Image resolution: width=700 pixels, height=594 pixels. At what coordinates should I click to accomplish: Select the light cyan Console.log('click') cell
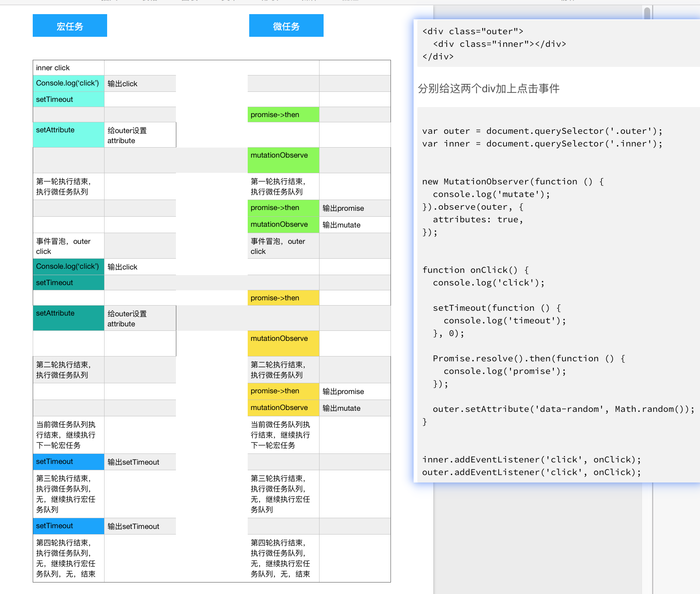[69, 83]
